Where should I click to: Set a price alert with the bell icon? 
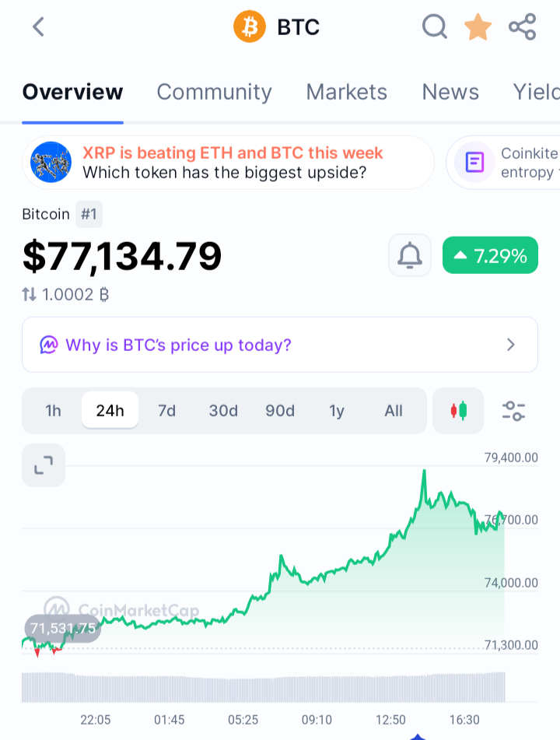pos(410,255)
